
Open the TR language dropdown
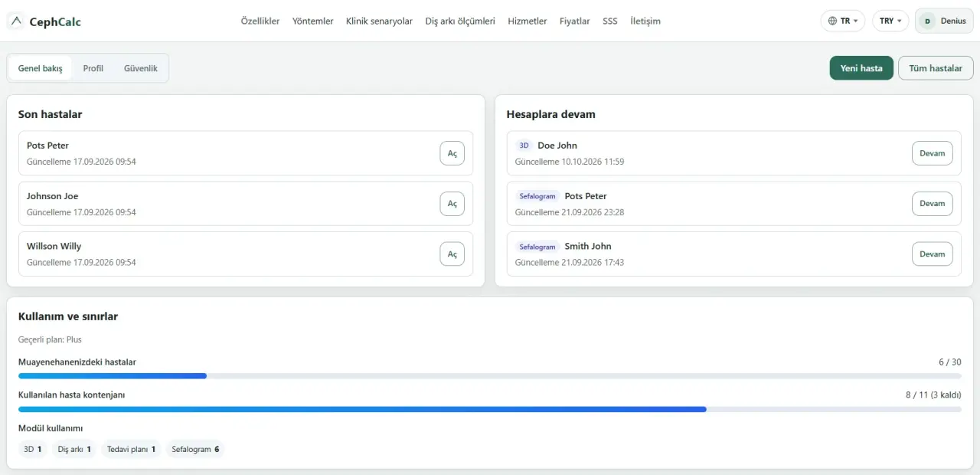tap(843, 21)
